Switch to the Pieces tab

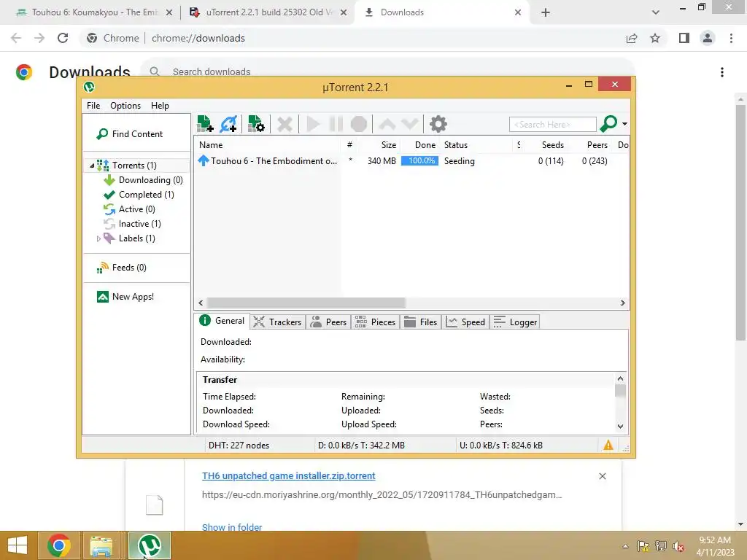(x=376, y=322)
